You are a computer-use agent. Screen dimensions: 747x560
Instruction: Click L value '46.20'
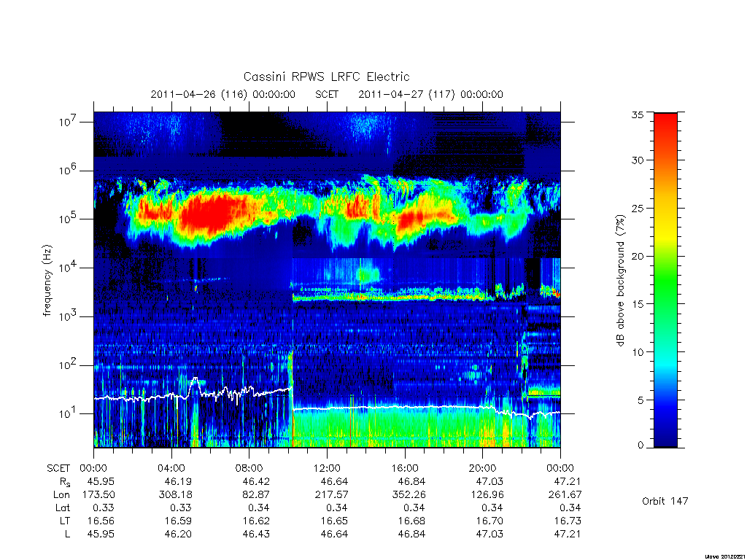coord(178,534)
